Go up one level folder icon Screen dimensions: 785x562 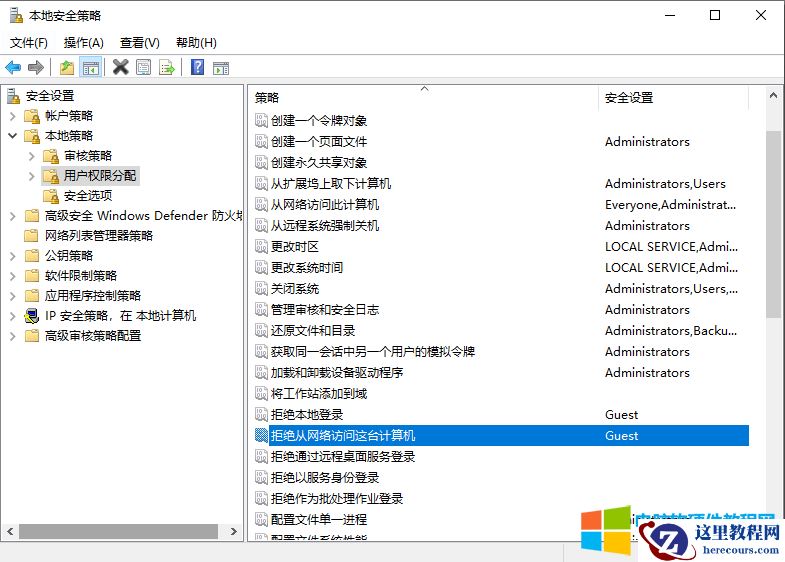click(67, 67)
